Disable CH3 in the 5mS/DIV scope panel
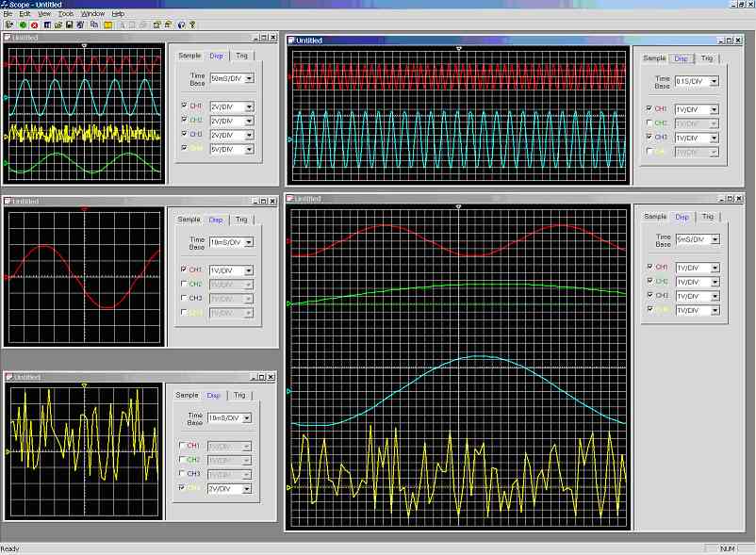This screenshot has width=756, height=555. [x=649, y=296]
